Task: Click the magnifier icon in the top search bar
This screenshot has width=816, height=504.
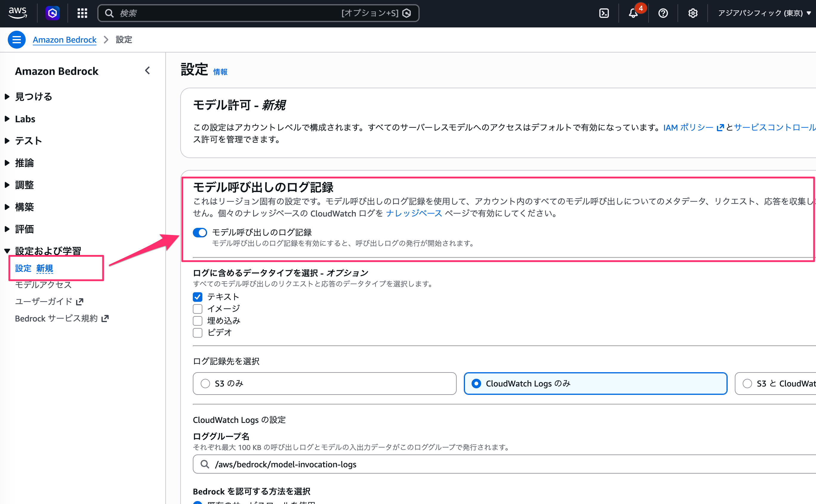Action: pyautogui.click(x=109, y=13)
